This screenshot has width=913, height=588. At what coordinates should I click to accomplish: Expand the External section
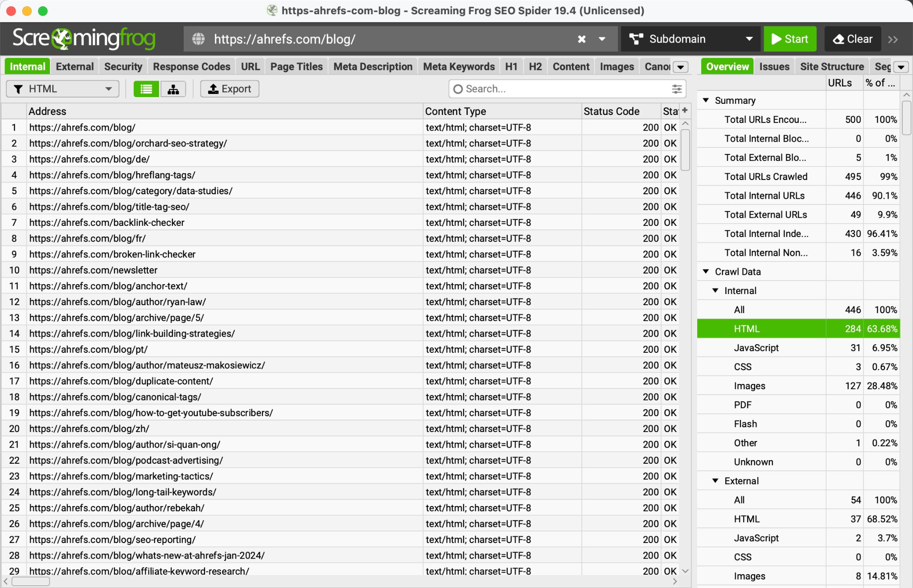(711, 481)
